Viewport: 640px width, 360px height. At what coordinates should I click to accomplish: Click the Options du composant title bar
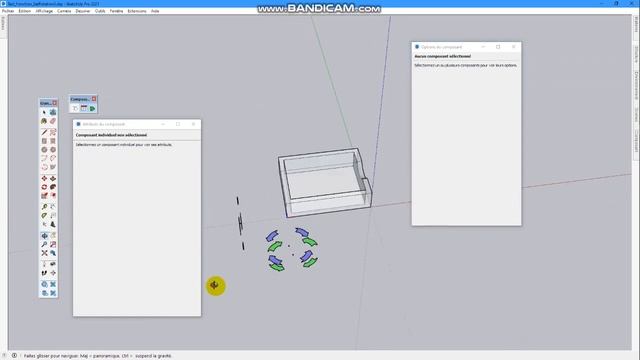coord(466,47)
